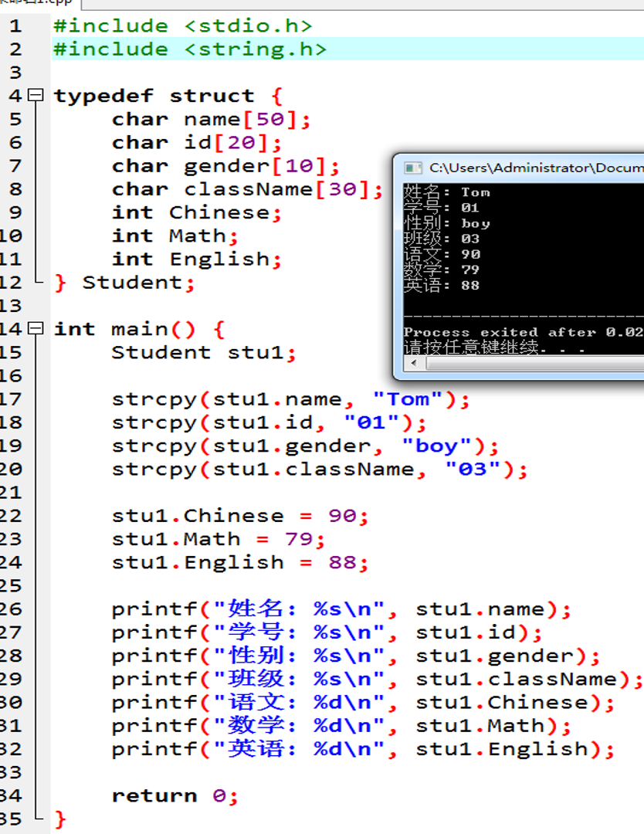This screenshot has height=834, width=644.
Task: Click the char className[30] declaration
Action: 247,189
